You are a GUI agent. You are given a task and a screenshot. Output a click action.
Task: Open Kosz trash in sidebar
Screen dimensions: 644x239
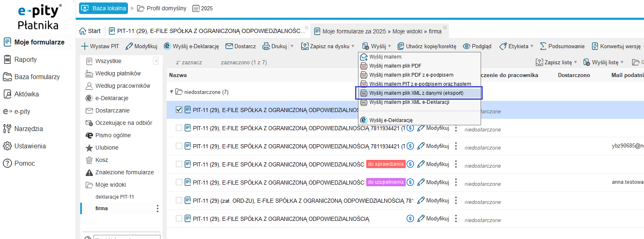tap(89, 160)
